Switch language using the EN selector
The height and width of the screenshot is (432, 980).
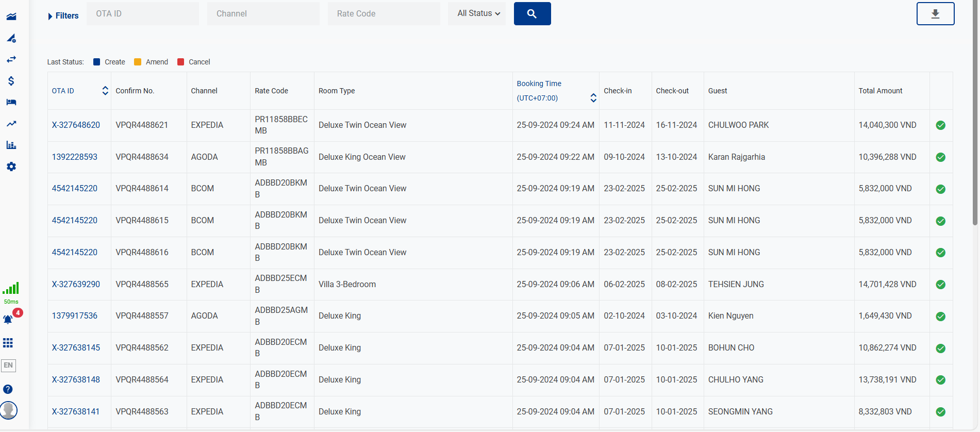point(8,365)
